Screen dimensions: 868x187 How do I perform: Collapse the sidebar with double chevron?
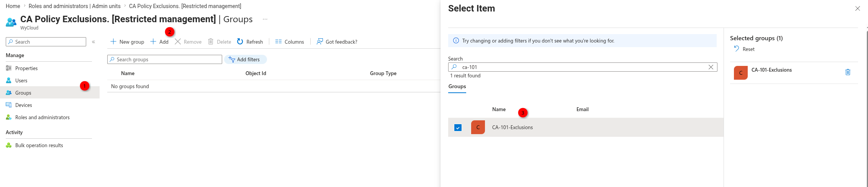[93, 42]
